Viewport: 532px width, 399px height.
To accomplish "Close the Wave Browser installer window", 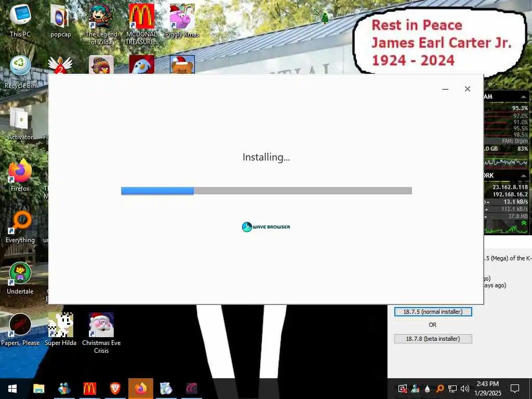I will [x=467, y=89].
